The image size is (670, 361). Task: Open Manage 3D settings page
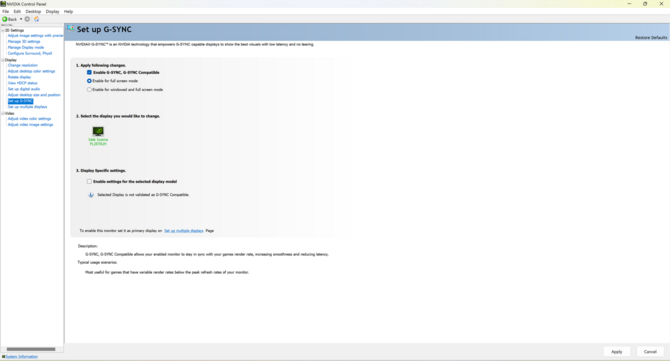coord(24,41)
